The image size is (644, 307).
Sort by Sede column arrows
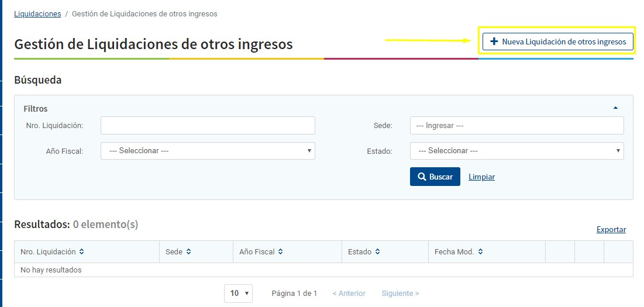tap(189, 251)
